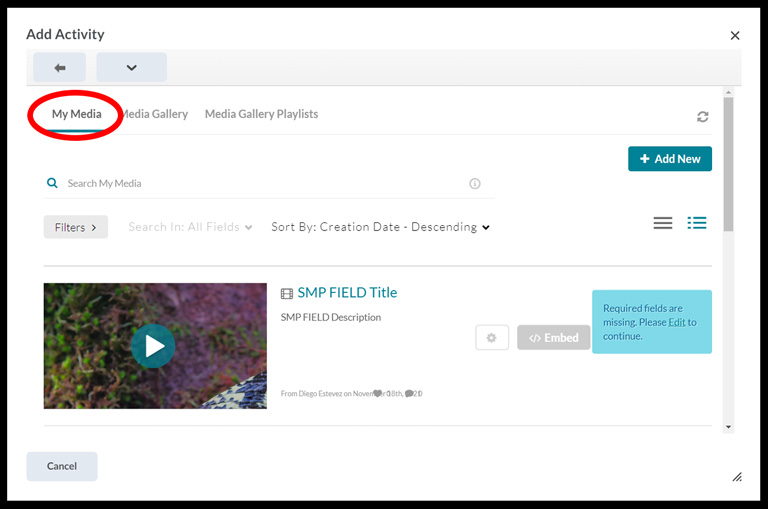The width and height of the screenshot is (768, 509).
Task: Click the search magnifier icon
Action: click(52, 183)
